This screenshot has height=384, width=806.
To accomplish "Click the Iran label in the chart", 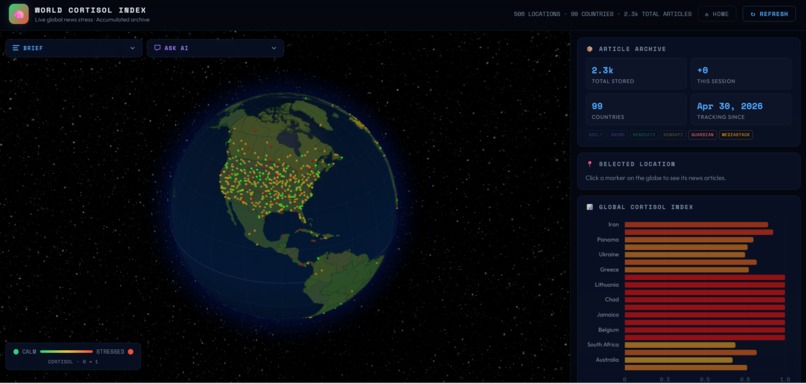I will point(613,225).
